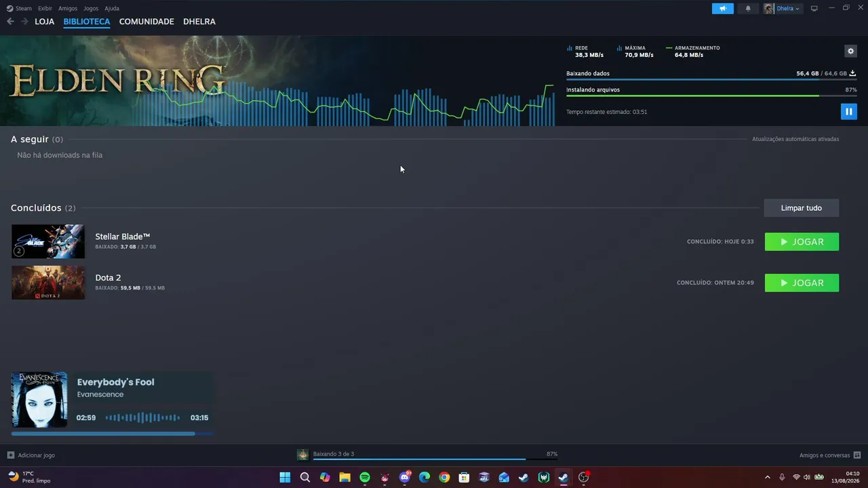Expand the Dhelra account dropdown
This screenshot has width=868, height=488.
pos(788,8)
